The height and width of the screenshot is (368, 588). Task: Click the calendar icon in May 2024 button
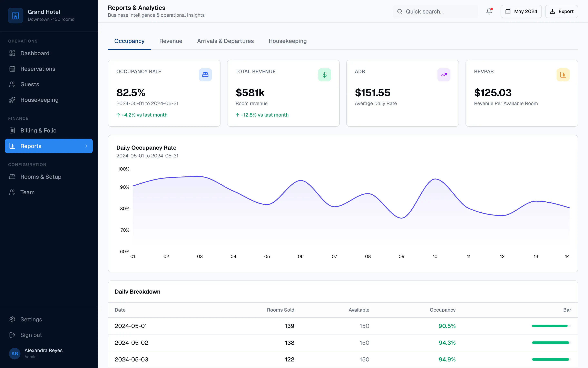coord(508,11)
